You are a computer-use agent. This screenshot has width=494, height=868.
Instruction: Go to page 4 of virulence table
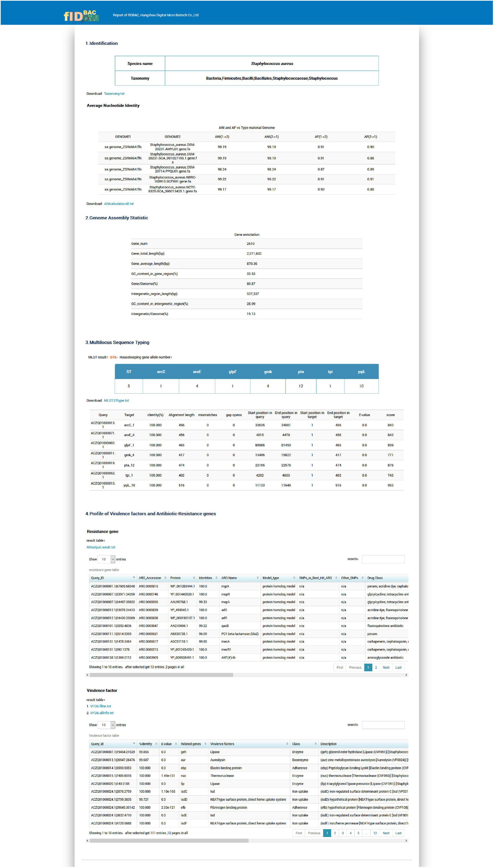click(x=351, y=833)
